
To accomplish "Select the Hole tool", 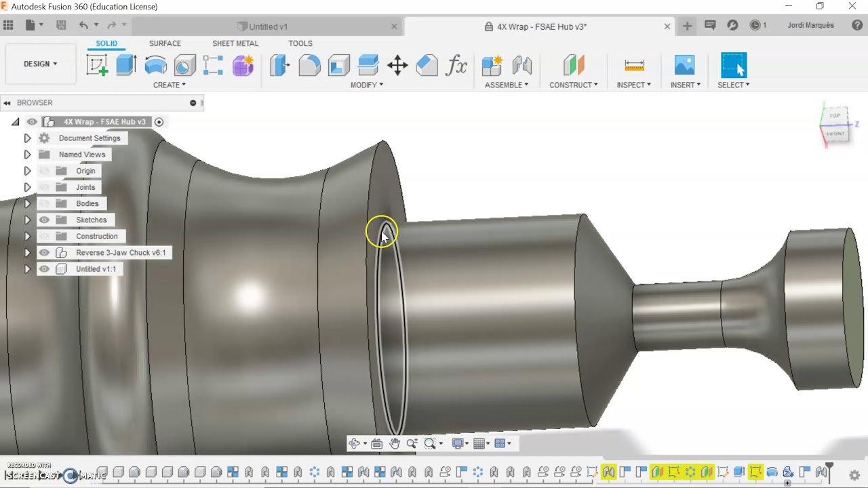I will point(184,65).
